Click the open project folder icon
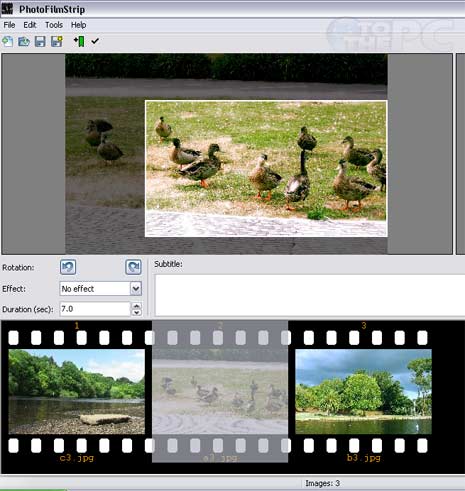This screenshot has height=491, width=465. pyautogui.click(x=24, y=41)
